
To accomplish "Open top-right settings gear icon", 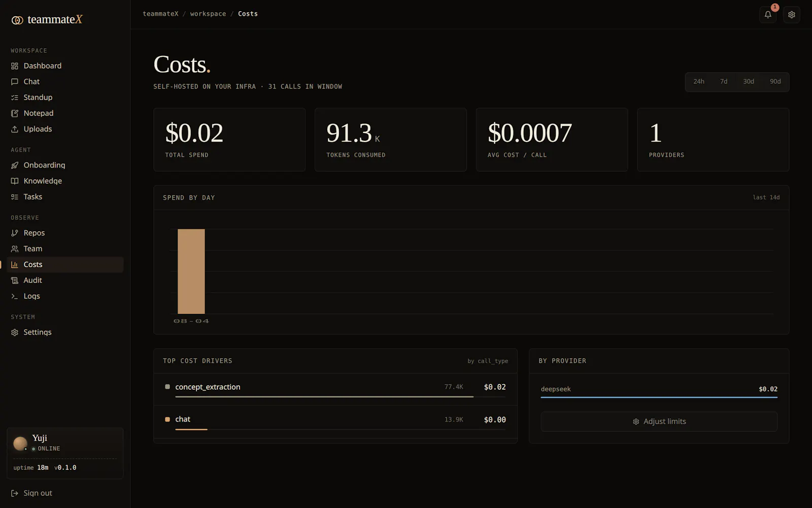I will pos(792,14).
